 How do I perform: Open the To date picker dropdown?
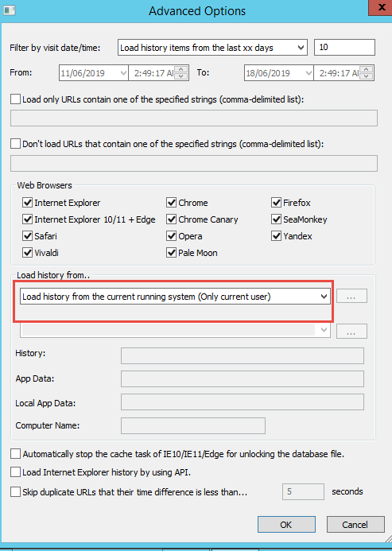click(309, 73)
